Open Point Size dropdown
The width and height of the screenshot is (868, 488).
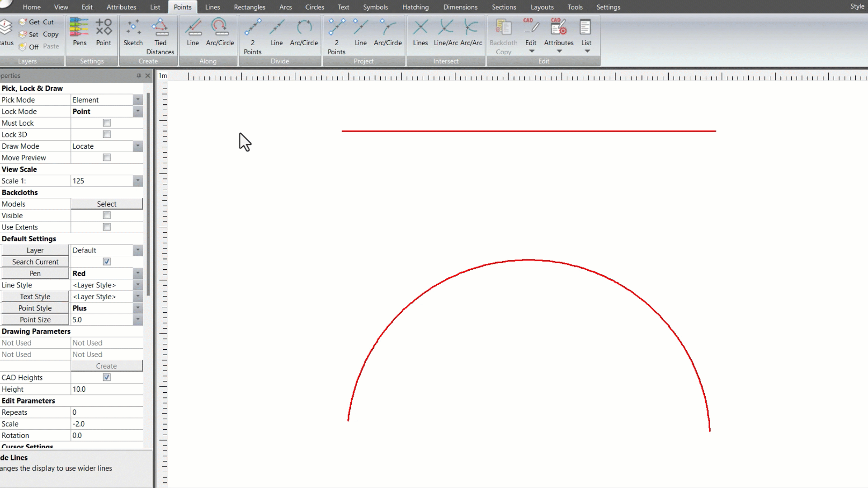[138, 320]
